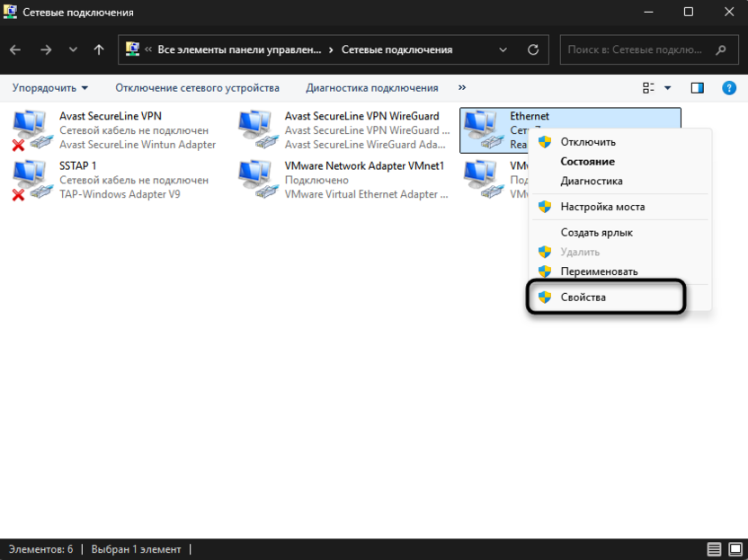Switch to details view in status bar

(x=714, y=549)
